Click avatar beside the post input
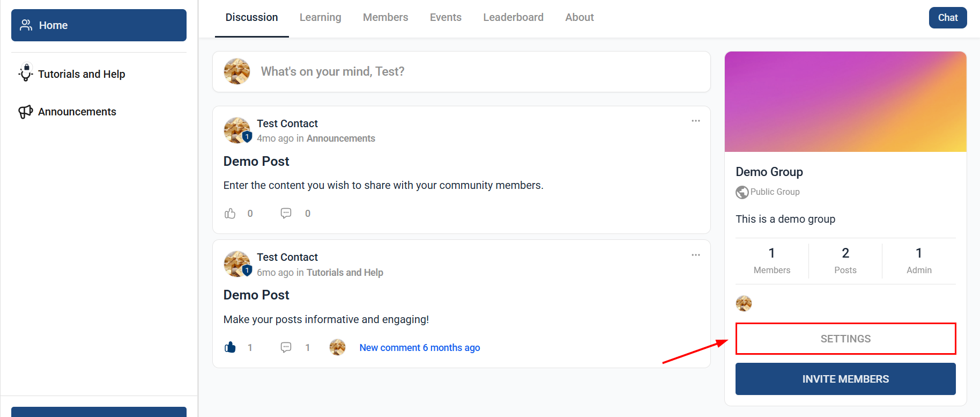 pyautogui.click(x=237, y=71)
